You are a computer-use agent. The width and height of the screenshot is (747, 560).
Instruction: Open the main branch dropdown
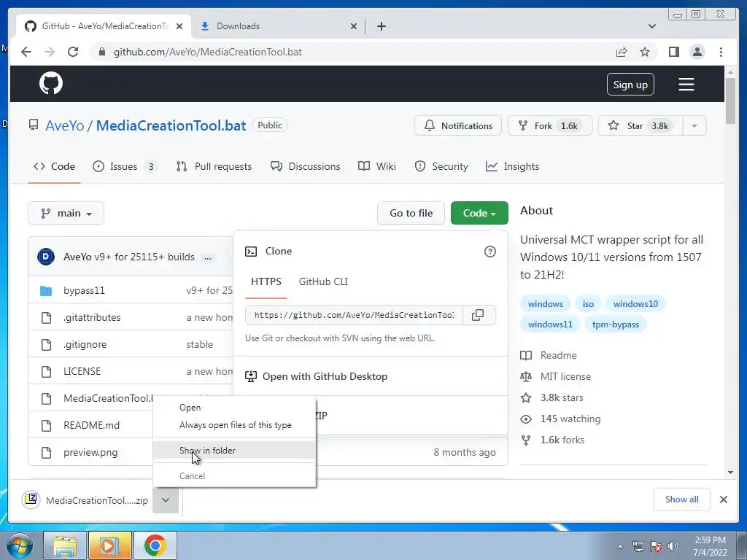pos(66,213)
